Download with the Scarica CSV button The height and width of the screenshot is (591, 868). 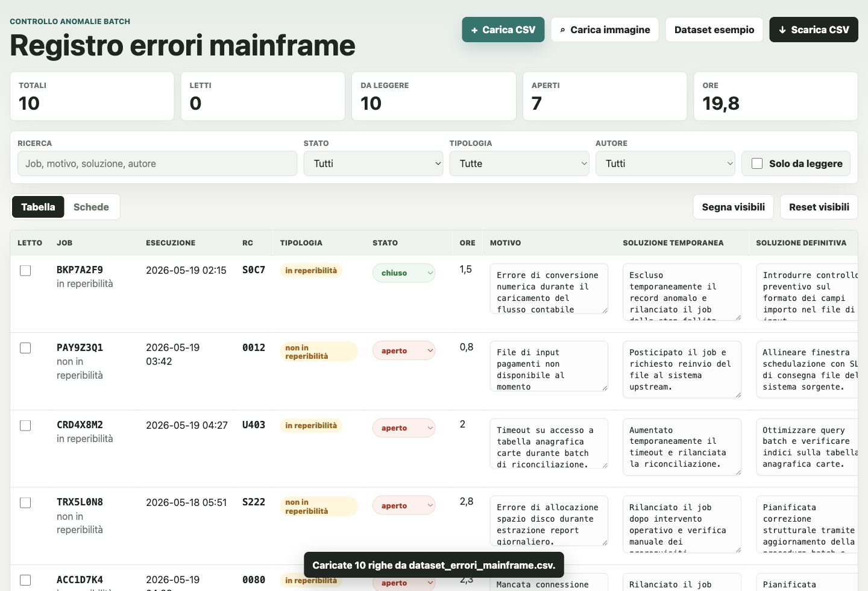click(x=814, y=30)
